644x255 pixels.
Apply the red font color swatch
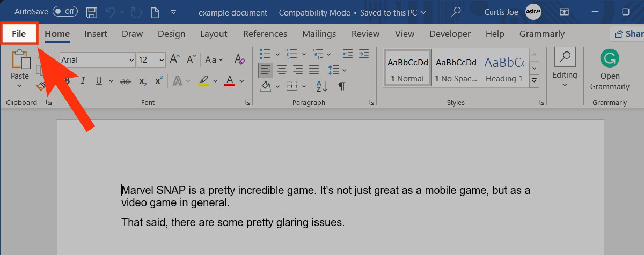point(230,81)
